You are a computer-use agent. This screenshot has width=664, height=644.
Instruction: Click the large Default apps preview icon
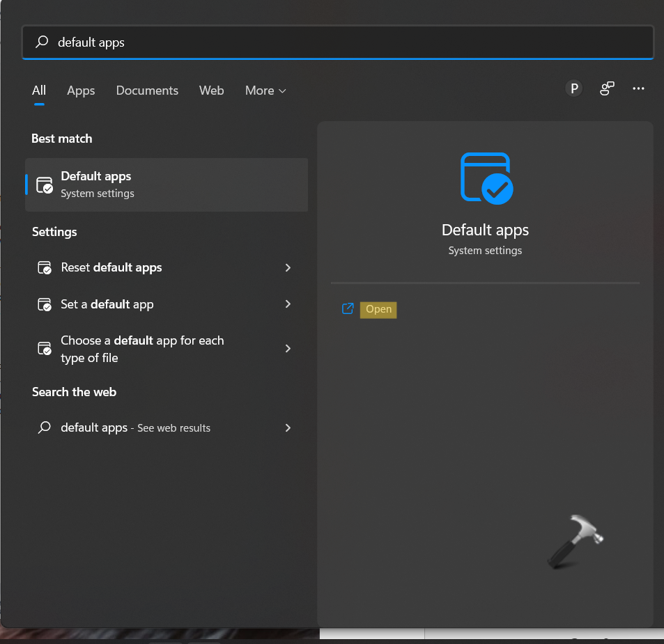(486, 179)
